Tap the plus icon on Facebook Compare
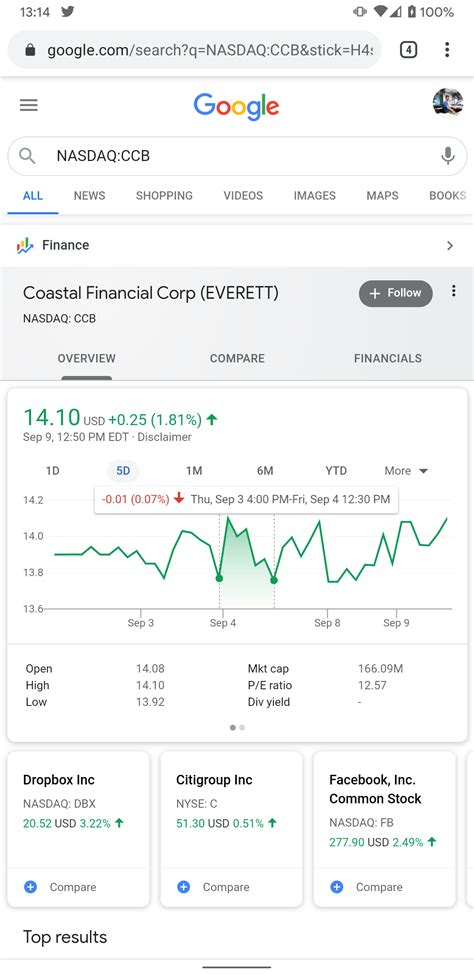Screen dimensions: 474x974 (336, 887)
